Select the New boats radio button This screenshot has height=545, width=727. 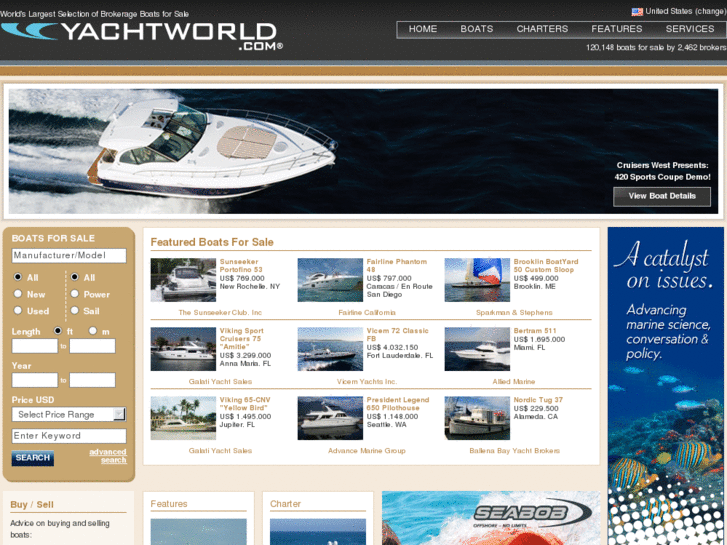pyautogui.click(x=18, y=294)
